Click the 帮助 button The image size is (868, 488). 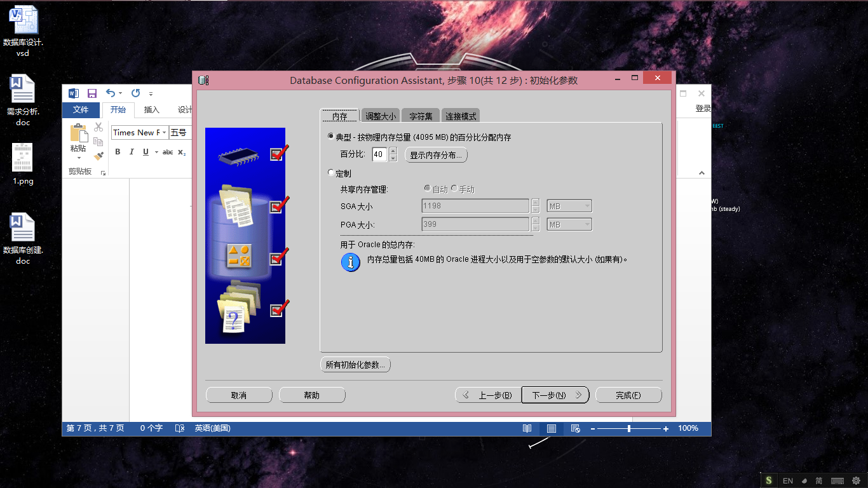tap(312, 395)
